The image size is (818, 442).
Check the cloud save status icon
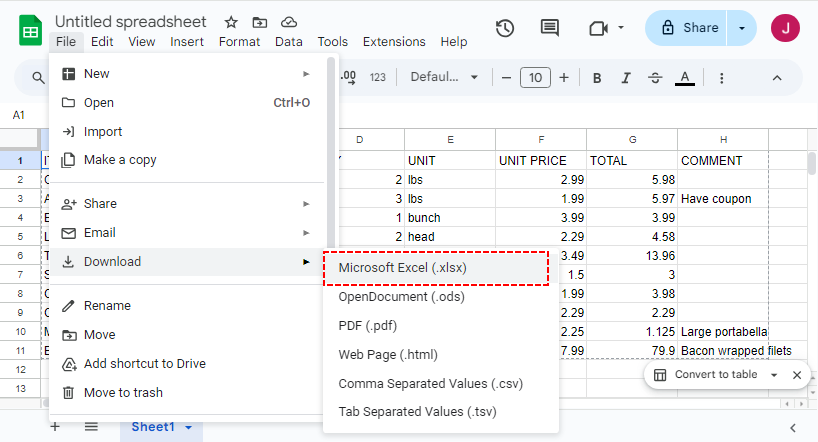click(x=288, y=22)
